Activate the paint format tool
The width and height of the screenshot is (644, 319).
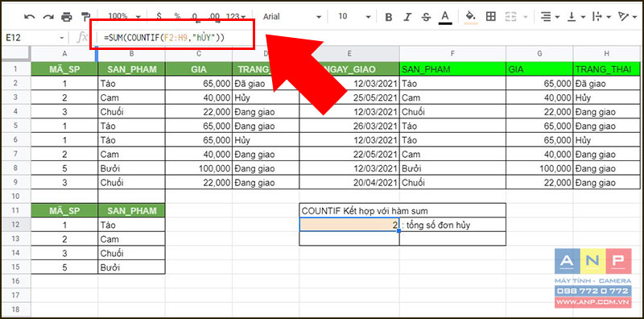coord(85,16)
